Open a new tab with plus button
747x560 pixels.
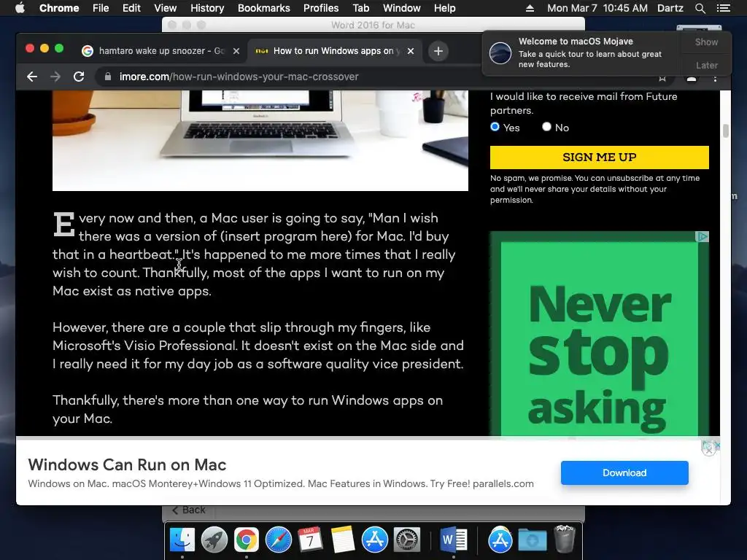pos(438,51)
